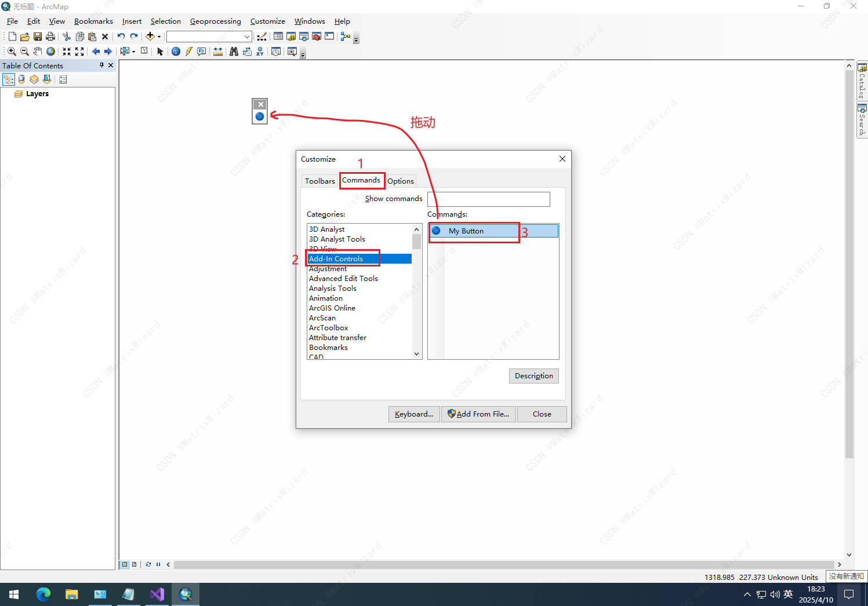Image resolution: width=868 pixels, height=606 pixels.
Task: Click the categories list scroll down arrow
Action: coord(416,354)
